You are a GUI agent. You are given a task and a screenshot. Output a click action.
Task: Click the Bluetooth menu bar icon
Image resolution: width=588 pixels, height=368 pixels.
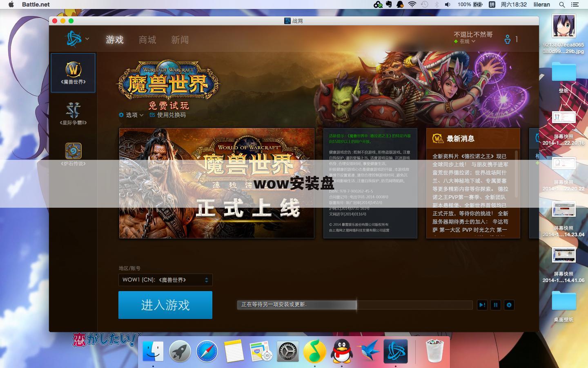(437, 4)
